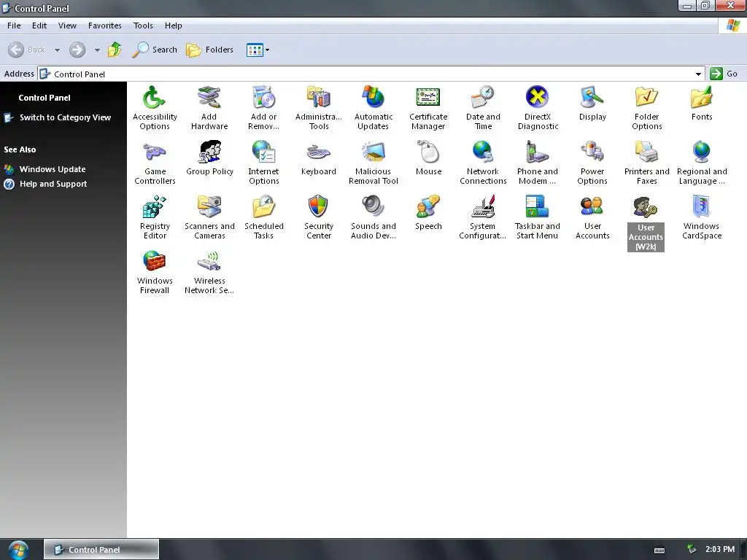747x560 pixels.
Task: Expand the Back history dropdown arrow
Action: 57,50
